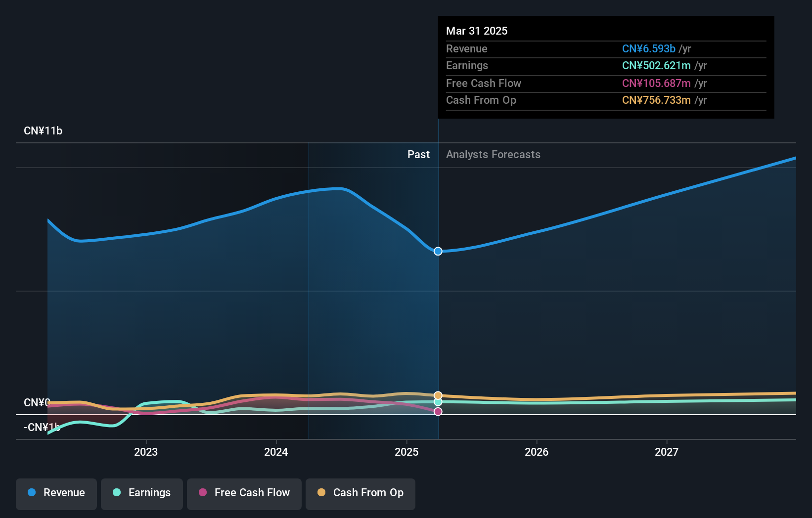The height and width of the screenshot is (518, 812).
Task: Click the blue Revenue data point marker
Action: (438, 251)
